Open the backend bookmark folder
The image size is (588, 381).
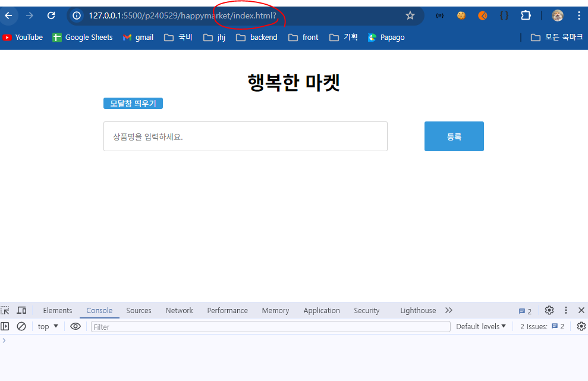(x=256, y=37)
